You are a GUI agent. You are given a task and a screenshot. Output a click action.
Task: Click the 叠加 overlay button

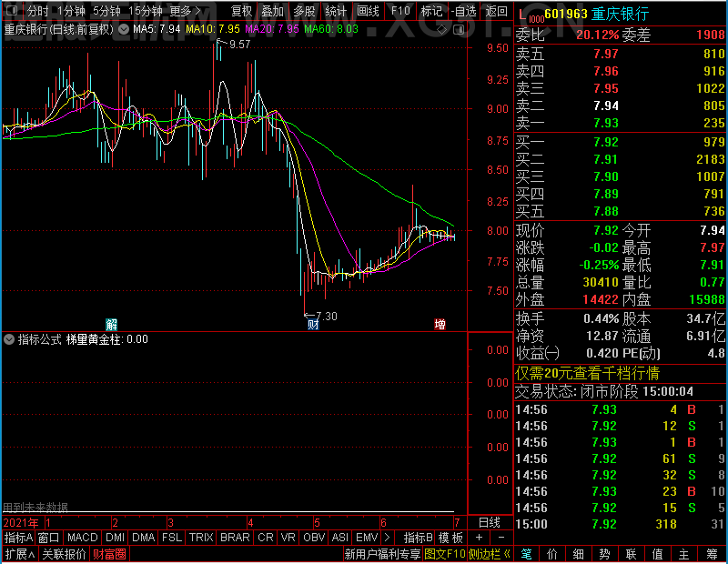pyautogui.click(x=272, y=11)
